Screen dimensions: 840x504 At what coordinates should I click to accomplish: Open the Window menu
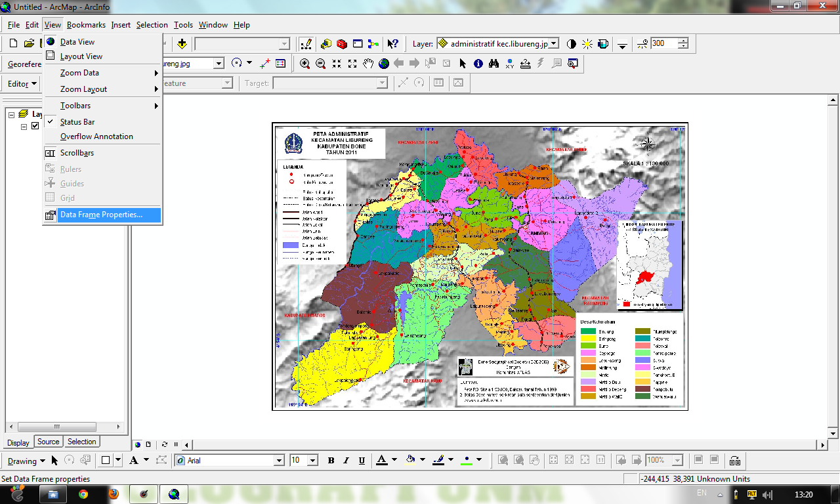tap(213, 25)
